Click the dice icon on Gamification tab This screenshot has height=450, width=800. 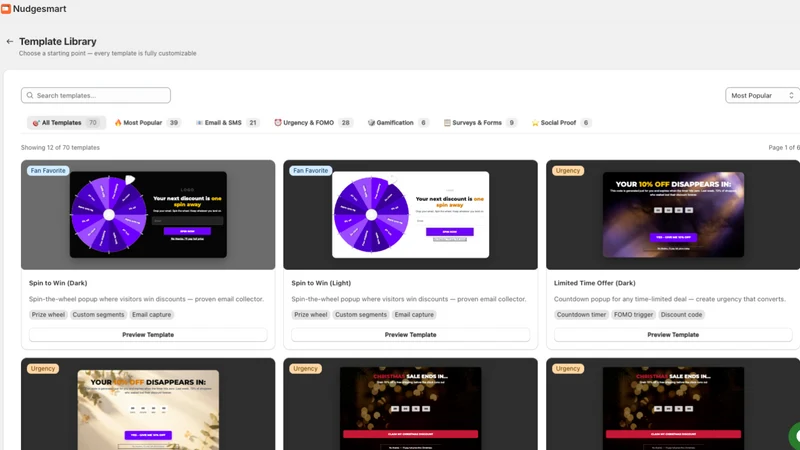[x=371, y=122]
